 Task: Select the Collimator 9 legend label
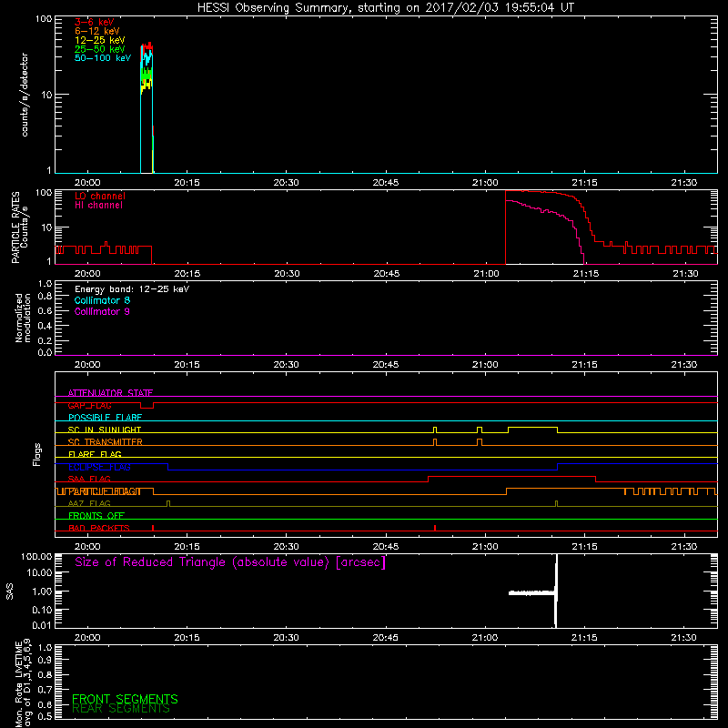coord(102,311)
